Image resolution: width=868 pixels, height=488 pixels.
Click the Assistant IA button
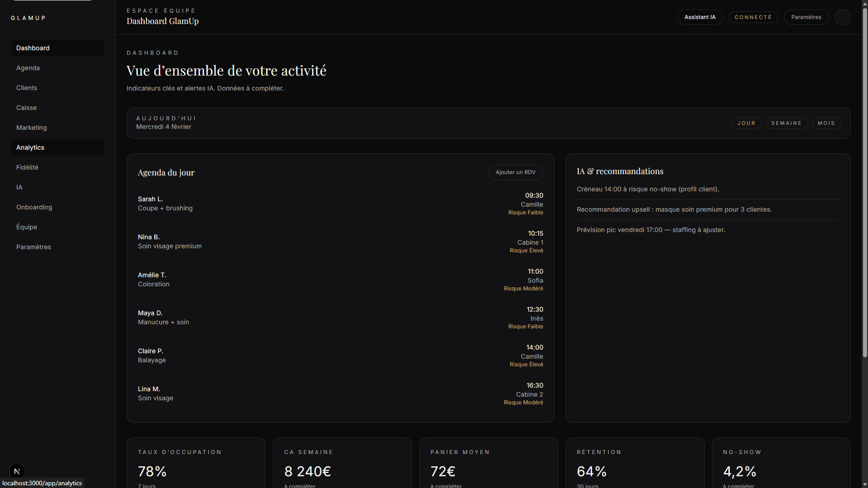(700, 17)
